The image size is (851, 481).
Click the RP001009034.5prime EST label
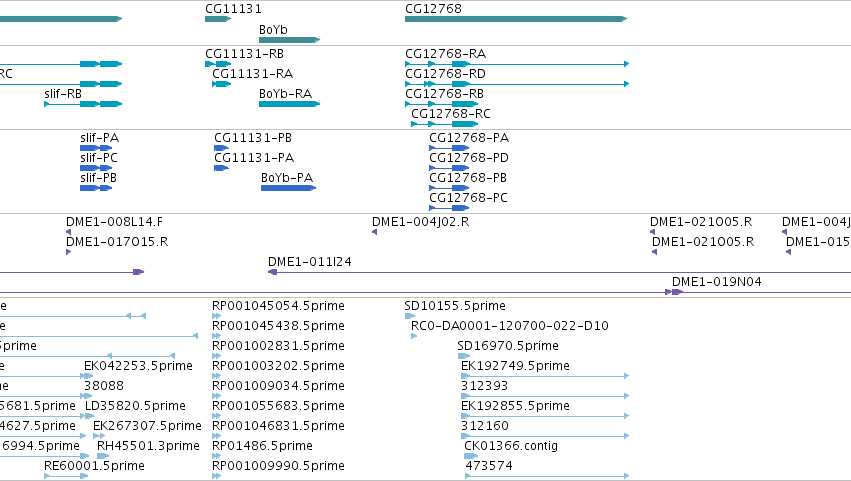point(278,387)
